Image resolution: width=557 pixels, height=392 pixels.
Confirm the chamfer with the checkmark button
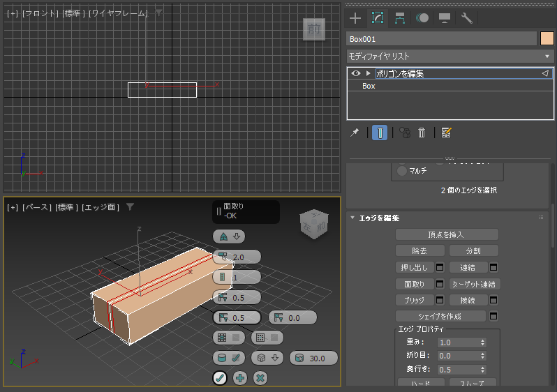click(x=220, y=378)
